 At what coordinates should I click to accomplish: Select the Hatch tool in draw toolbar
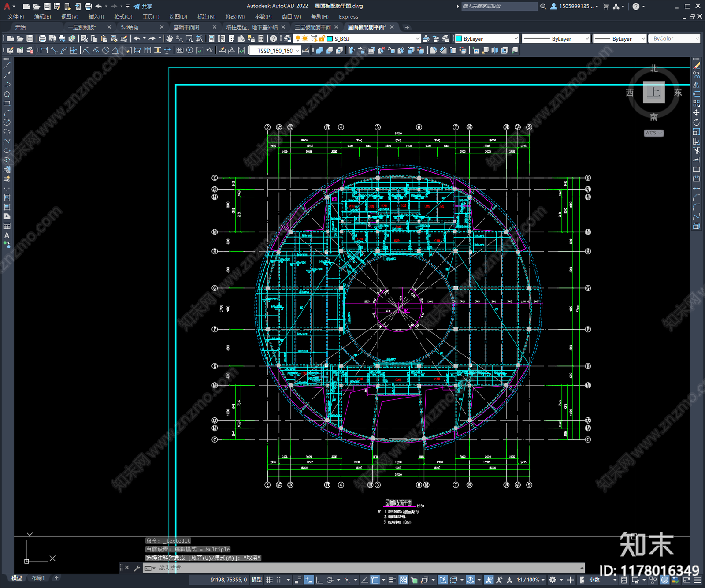[7, 197]
